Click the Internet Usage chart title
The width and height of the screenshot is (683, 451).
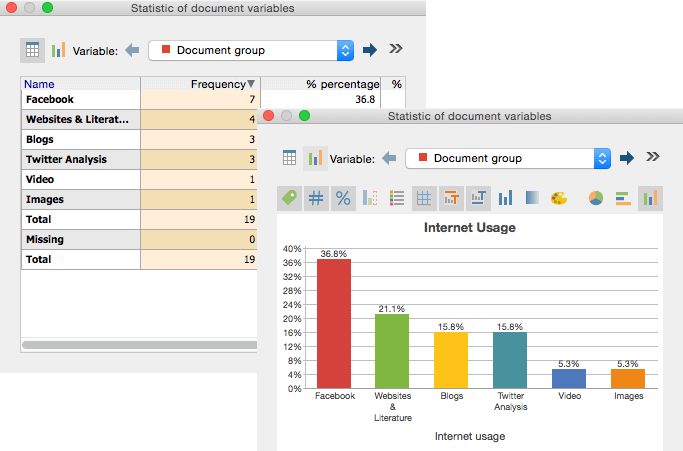(x=470, y=227)
